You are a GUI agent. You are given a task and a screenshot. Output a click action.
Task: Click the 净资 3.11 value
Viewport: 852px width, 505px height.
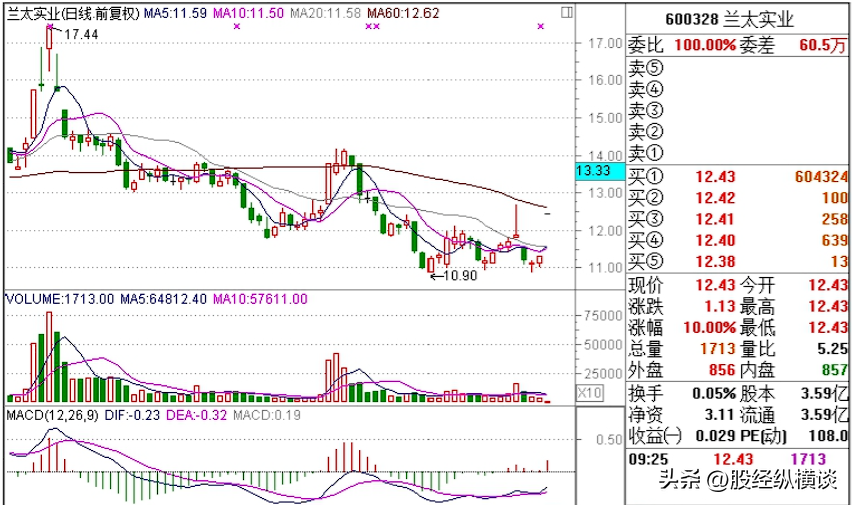pos(719,415)
